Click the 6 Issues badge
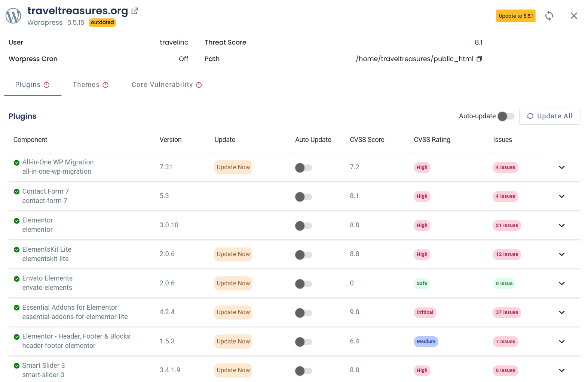Screen dimensions: 588x382 coord(505,370)
